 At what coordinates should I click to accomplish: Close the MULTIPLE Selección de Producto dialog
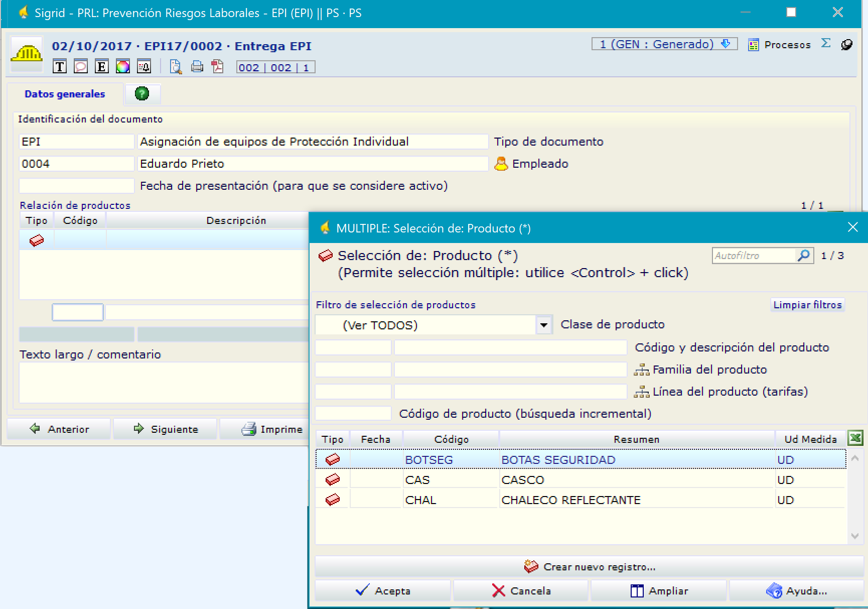point(852,227)
